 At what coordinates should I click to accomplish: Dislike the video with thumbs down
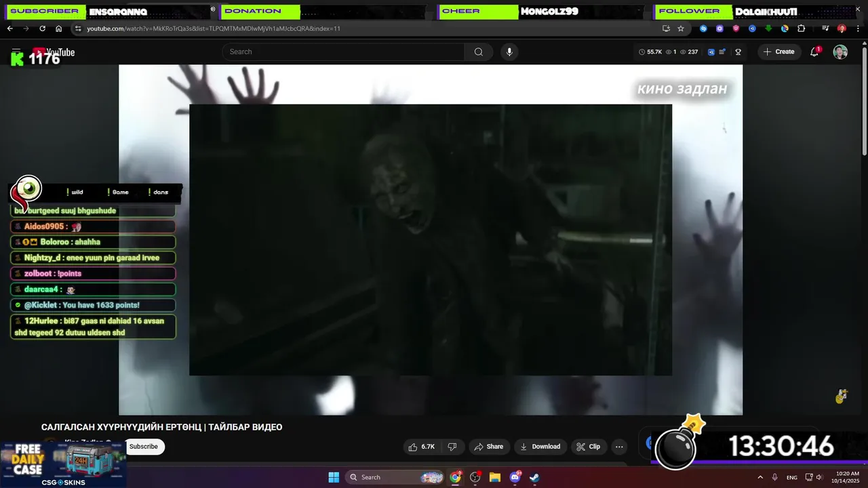point(452,447)
